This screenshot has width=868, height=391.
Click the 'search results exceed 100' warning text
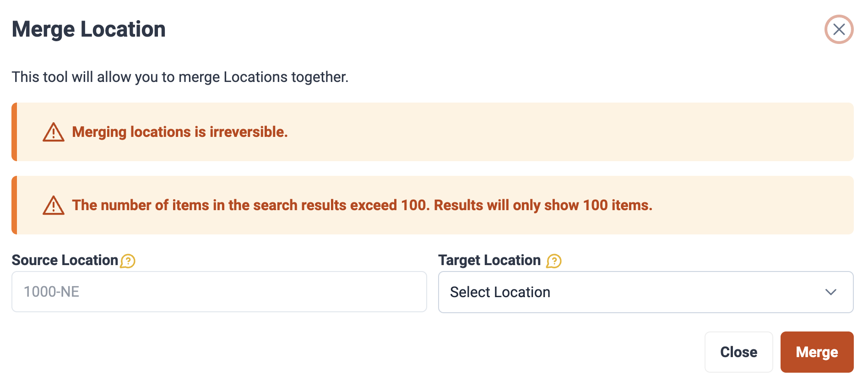point(362,205)
